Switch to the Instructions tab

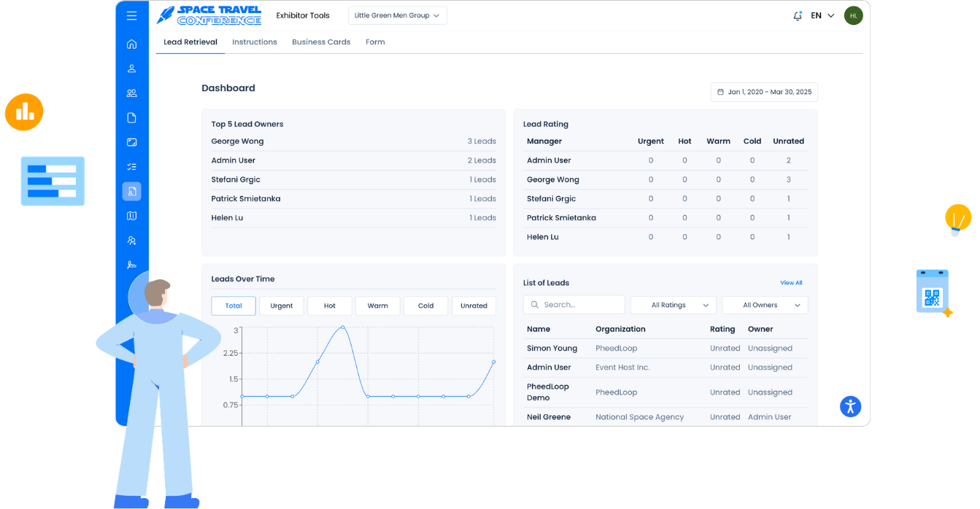255,42
